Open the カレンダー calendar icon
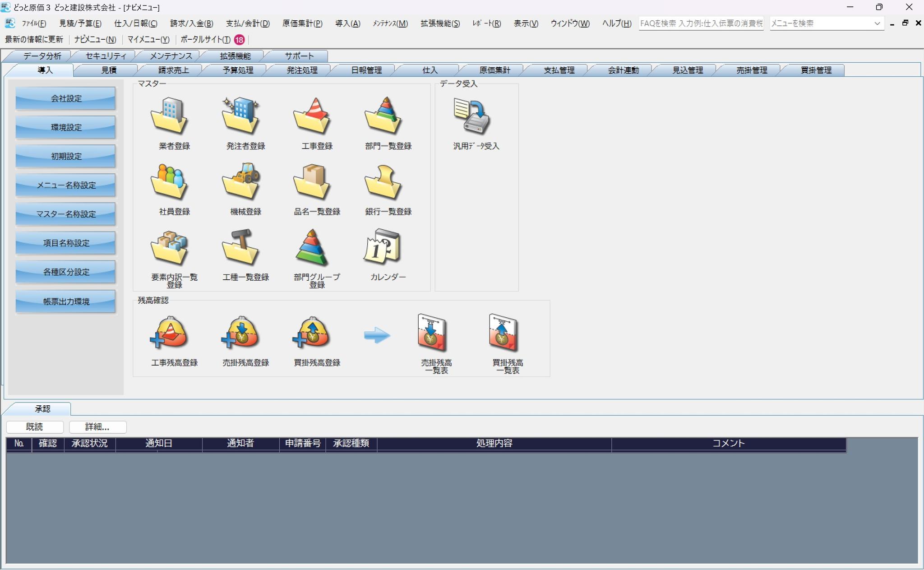This screenshot has height=570, width=924. point(383,247)
